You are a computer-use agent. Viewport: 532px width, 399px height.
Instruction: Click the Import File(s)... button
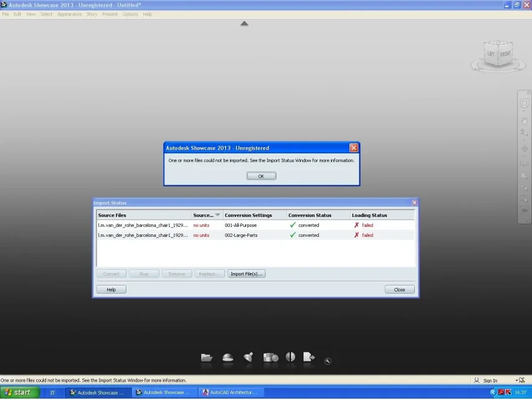point(246,274)
